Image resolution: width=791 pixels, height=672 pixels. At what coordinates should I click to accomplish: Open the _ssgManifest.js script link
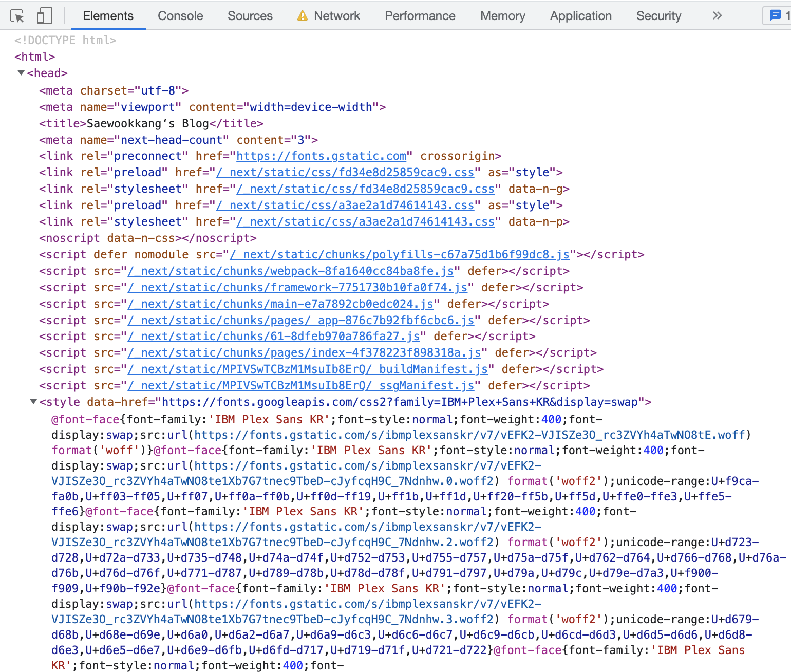click(301, 385)
